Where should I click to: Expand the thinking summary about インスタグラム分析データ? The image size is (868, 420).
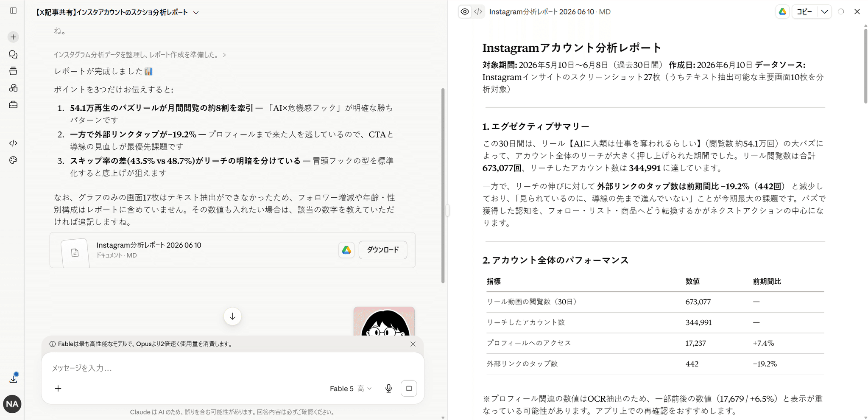coord(140,55)
